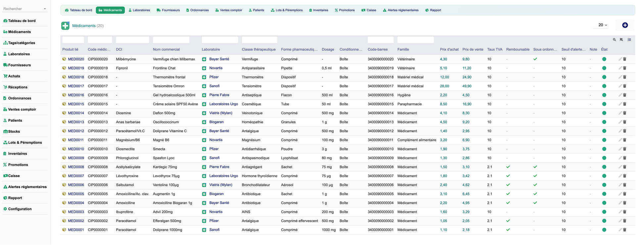Delete the MED0003 Advil 200mg row

625,212
